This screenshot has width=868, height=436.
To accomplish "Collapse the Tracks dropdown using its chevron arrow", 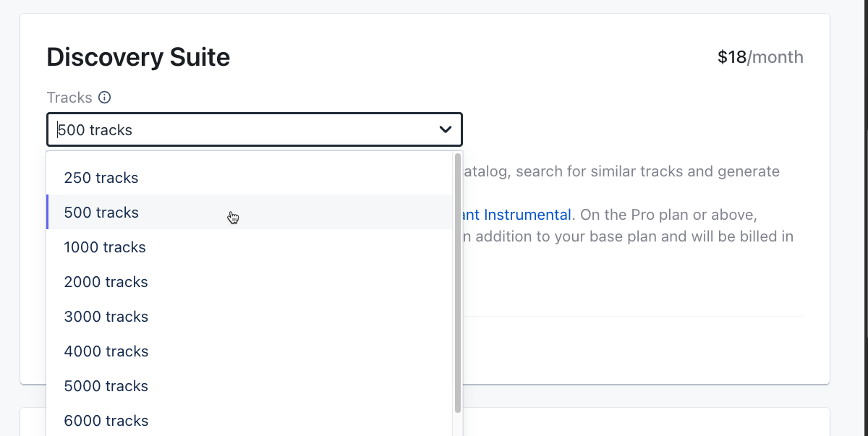I will (446, 130).
